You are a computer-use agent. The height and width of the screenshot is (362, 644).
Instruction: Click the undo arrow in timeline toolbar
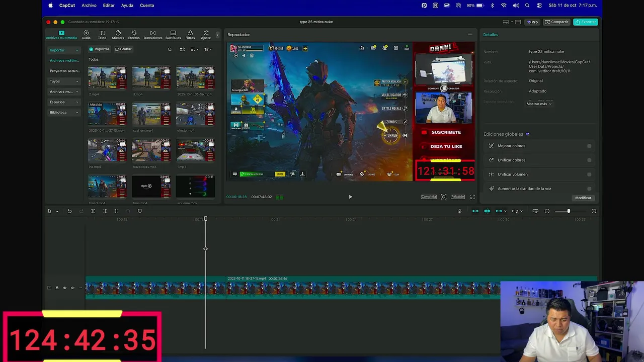pyautogui.click(x=69, y=211)
